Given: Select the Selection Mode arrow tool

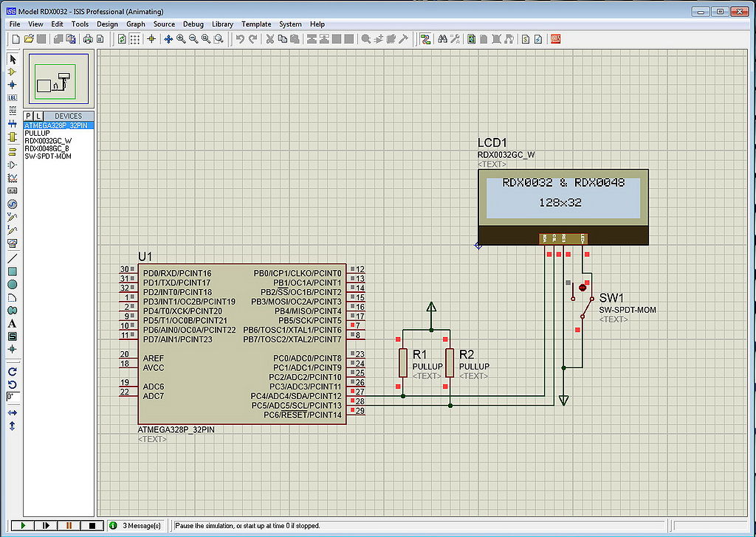Looking at the screenshot, I should [x=13, y=59].
